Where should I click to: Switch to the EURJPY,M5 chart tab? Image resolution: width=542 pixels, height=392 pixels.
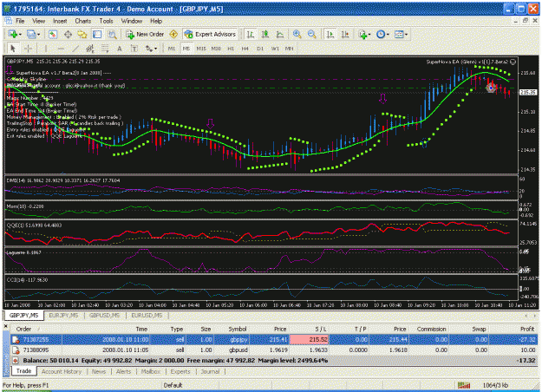point(63,316)
